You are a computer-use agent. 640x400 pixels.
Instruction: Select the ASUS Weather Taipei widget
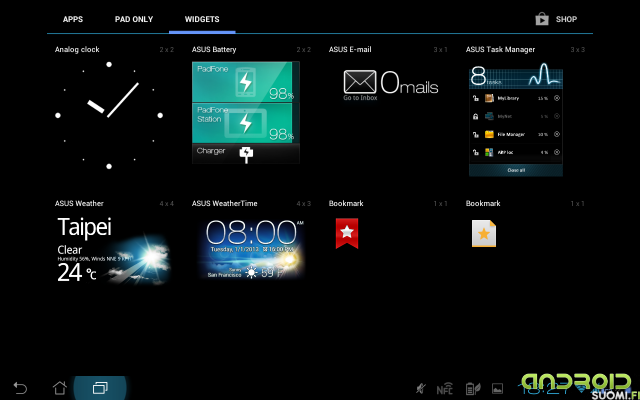[x=113, y=250]
